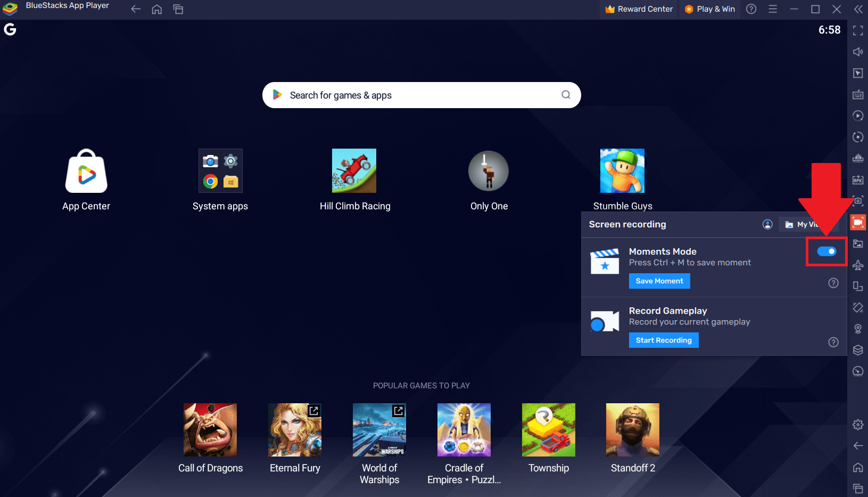The height and width of the screenshot is (497, 868).
Task: Enable the Shake feature in the sidebar
Action: coord(858,308)
